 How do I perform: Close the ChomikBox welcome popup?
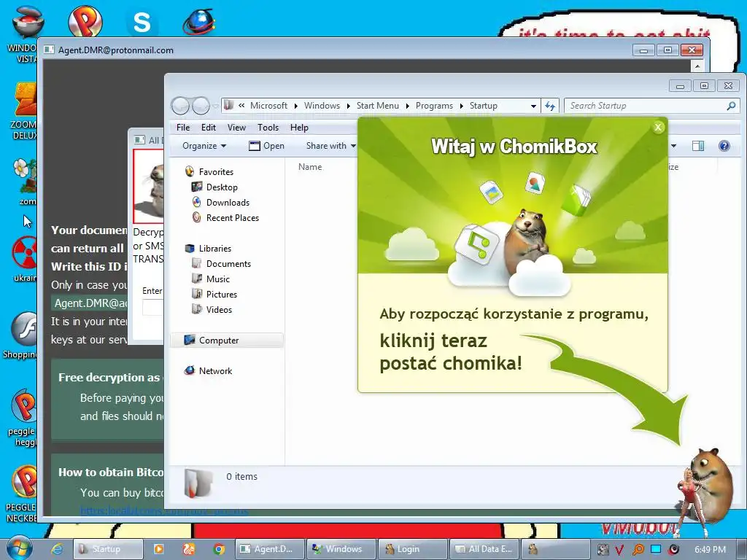[x=658, y=128]
